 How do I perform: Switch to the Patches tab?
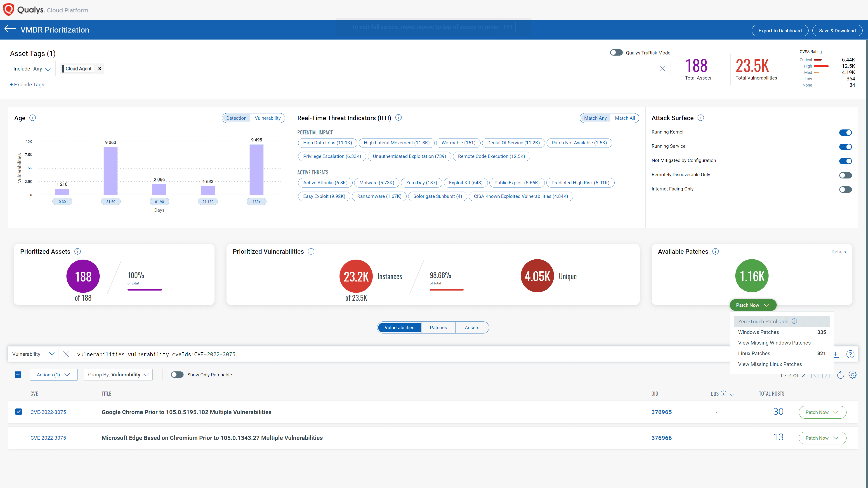point(438,327)
